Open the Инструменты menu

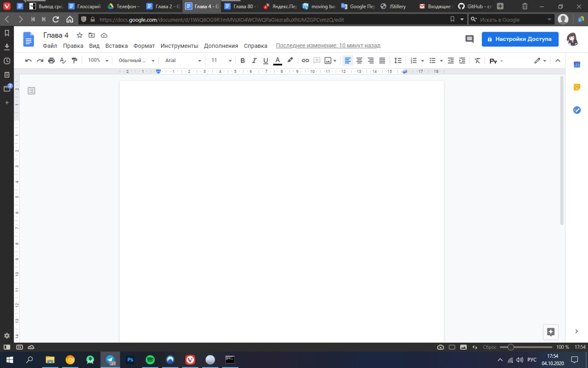click(179, 46)
